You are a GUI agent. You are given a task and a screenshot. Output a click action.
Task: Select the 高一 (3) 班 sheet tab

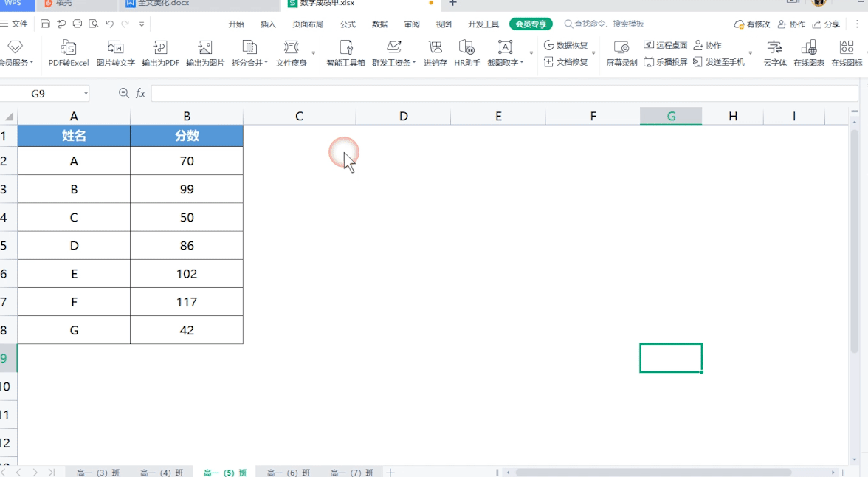(97, 472)
